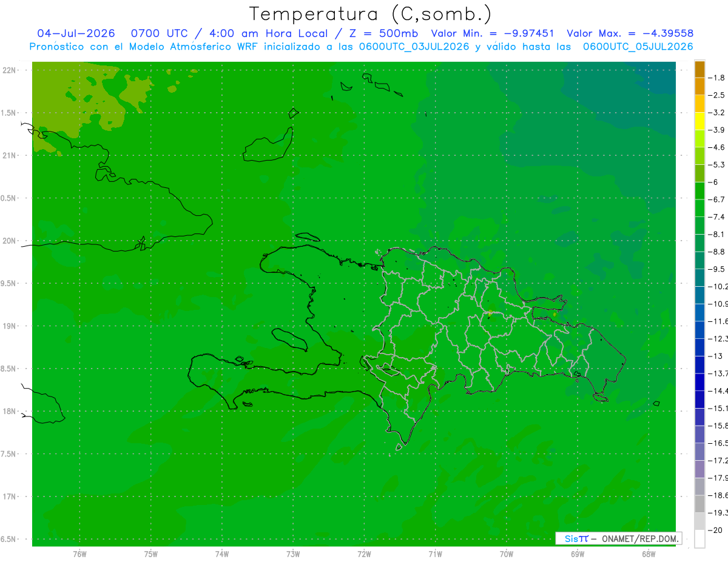Click the "0600UTC_05JUL2026" valid-until time
The height and width of the screenshot is (562, 728).
point(638,47)
